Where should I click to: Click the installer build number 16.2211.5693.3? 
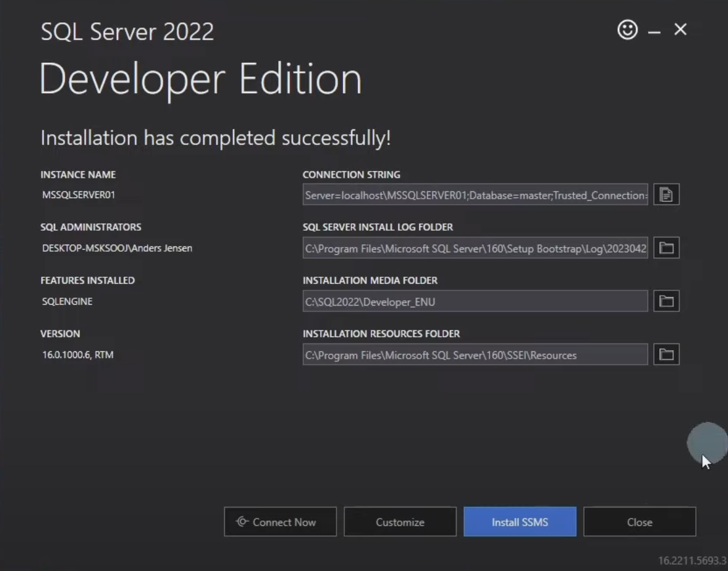(692, 561)
